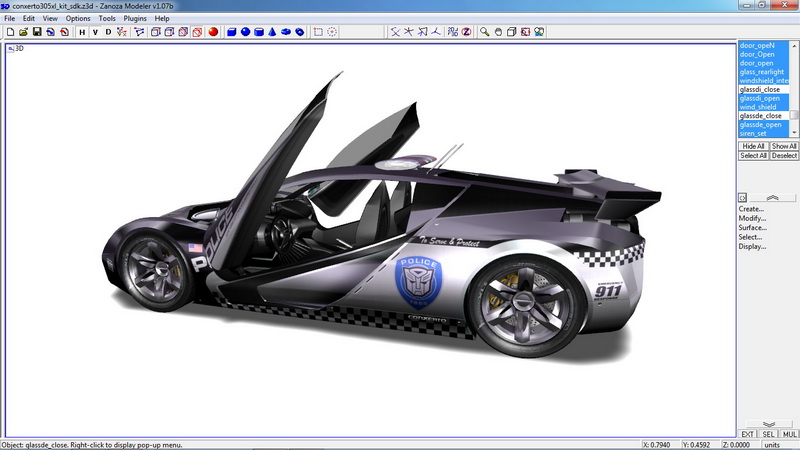
Task: Create a cone primitive
Action: 272,32
